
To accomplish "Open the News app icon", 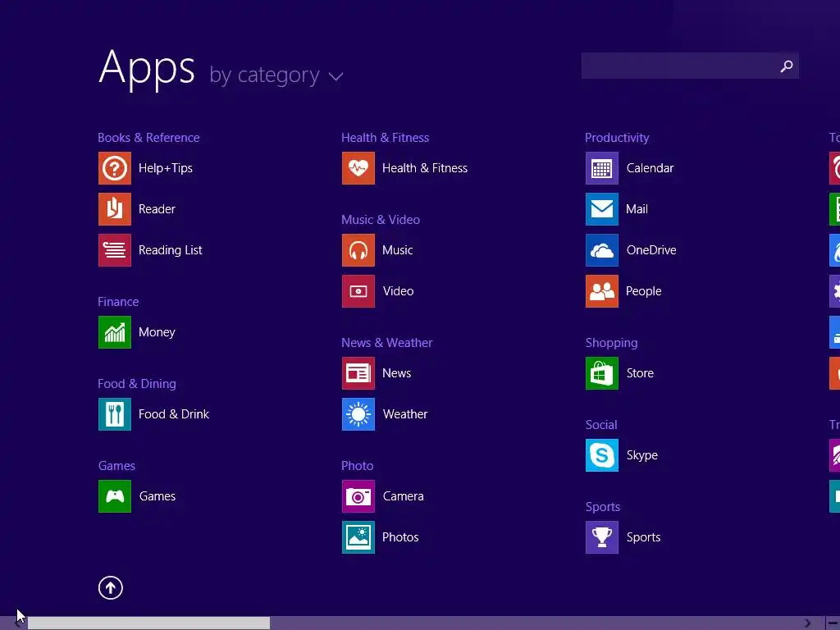I will click(358, 373).
